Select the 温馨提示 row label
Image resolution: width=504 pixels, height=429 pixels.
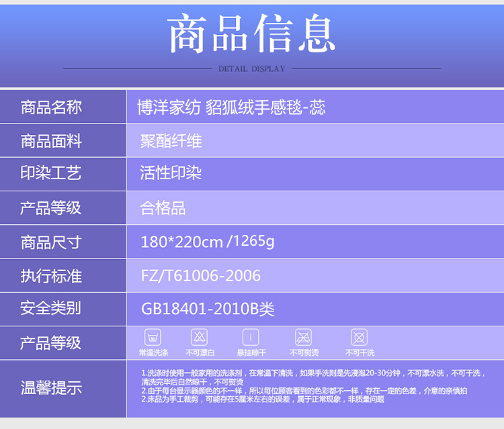[52, 388]
